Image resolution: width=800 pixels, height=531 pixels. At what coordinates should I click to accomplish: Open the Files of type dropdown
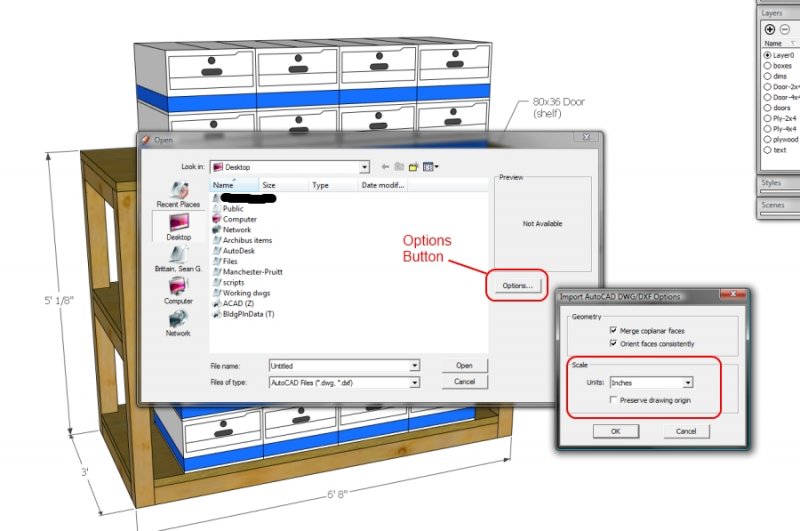(x=414, y=383)
